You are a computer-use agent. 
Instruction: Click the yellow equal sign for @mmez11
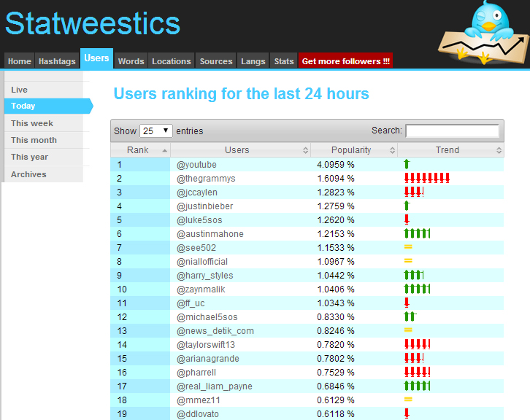[408, 400]
